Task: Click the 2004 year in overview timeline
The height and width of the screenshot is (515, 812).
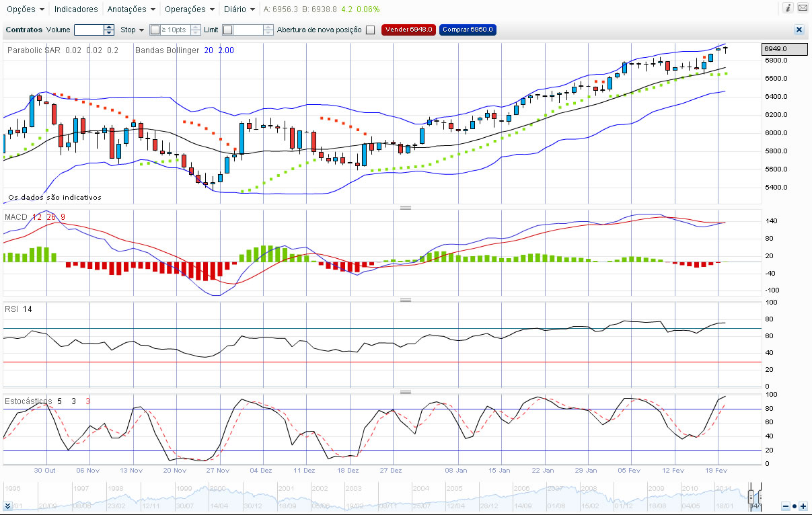Action: pos(421,488)
